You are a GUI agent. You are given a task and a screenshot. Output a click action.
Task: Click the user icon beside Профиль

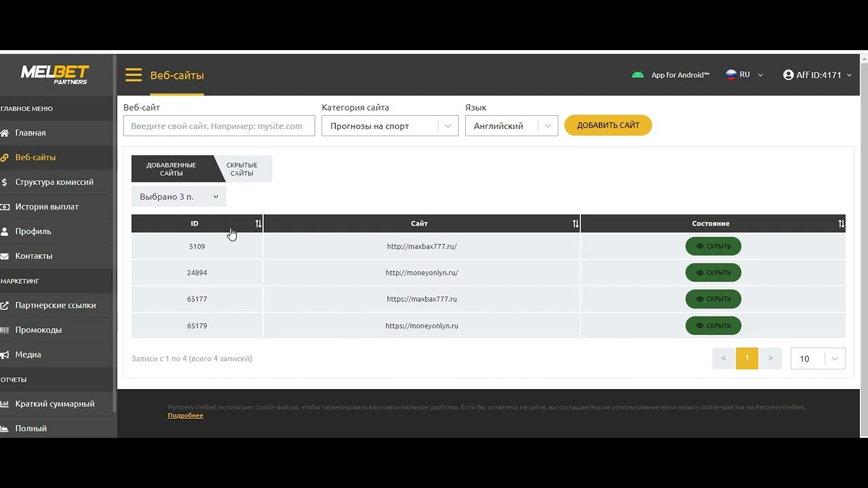pos(5,231)
